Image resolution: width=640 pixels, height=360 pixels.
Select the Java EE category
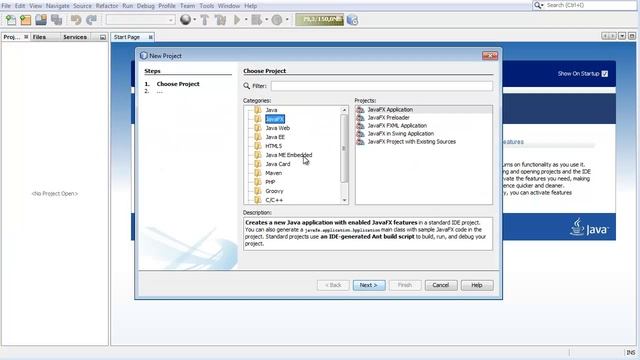click(275, 137)
